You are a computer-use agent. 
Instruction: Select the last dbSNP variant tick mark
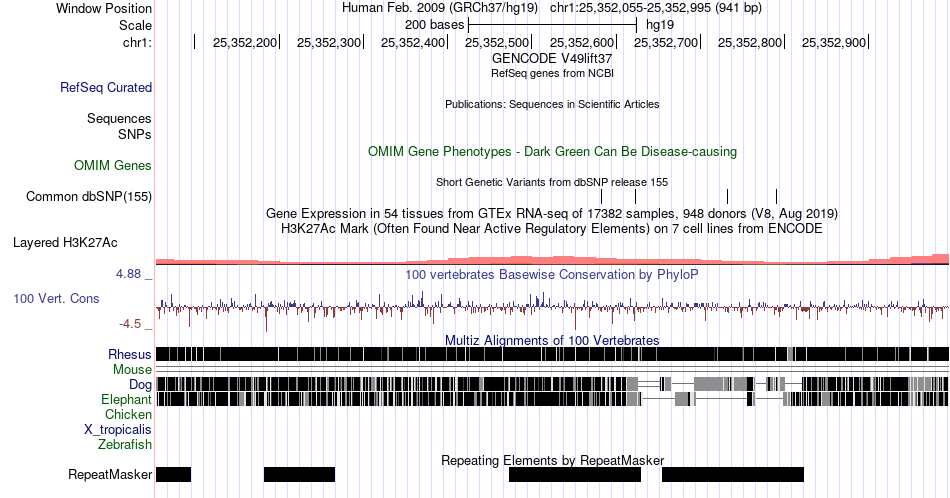(x=777, y=196)
